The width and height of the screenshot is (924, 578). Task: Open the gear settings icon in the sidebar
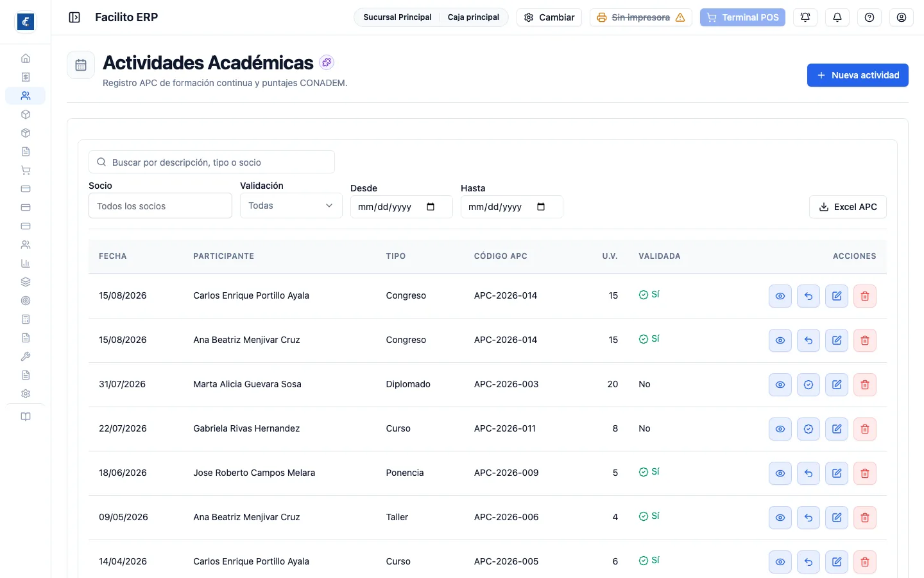coord(26,394)
